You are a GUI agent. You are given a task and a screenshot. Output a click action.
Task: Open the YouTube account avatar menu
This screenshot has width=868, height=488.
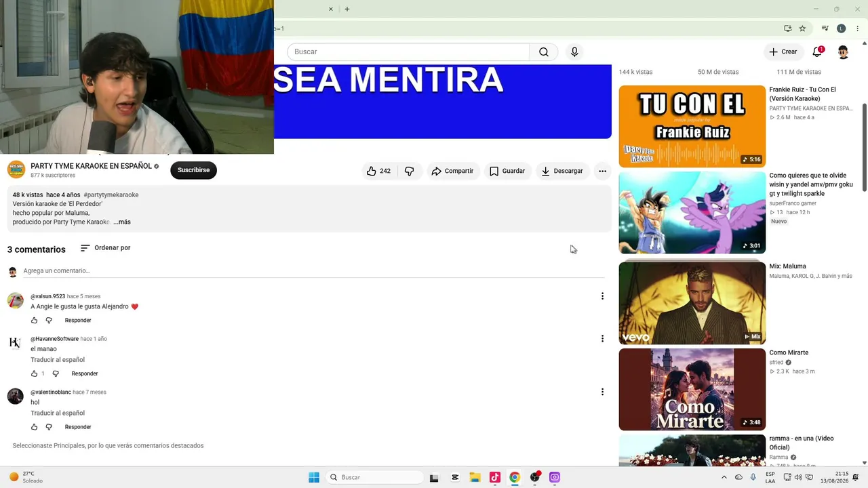(843, 52)
